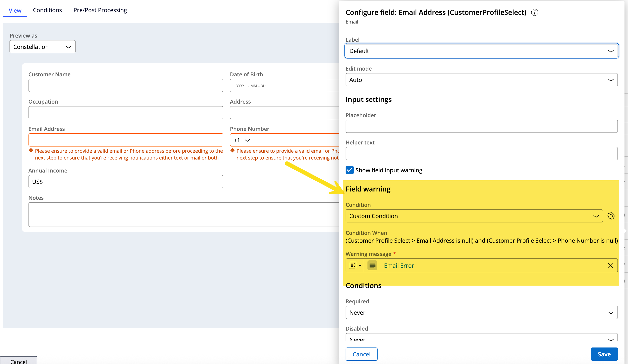
Task: Open the Custom Condition dropdown
Action: tap(474, 216)
